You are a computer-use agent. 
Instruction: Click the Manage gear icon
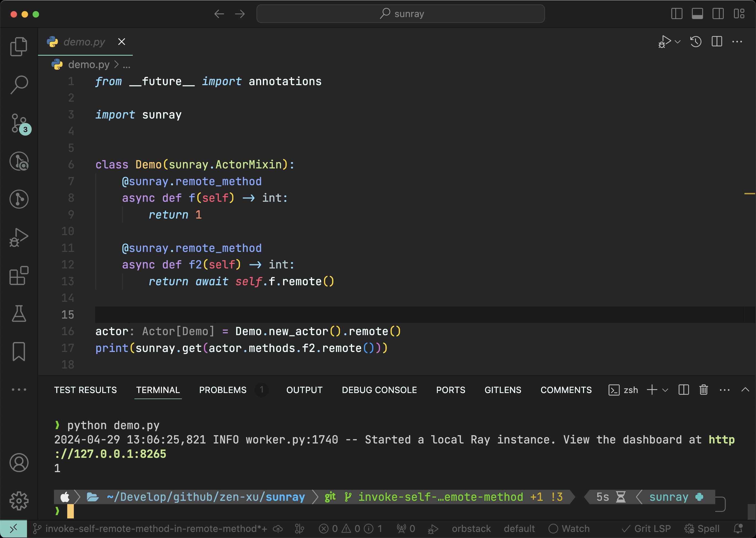point(19,501)
